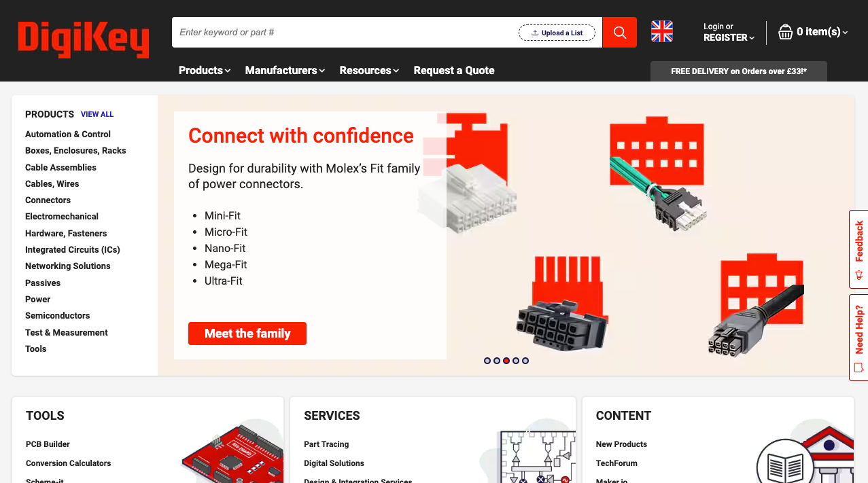The height and width of the screenshot is (483, 868).
Task: Open Automation & Control category
Action: [68, 135]
